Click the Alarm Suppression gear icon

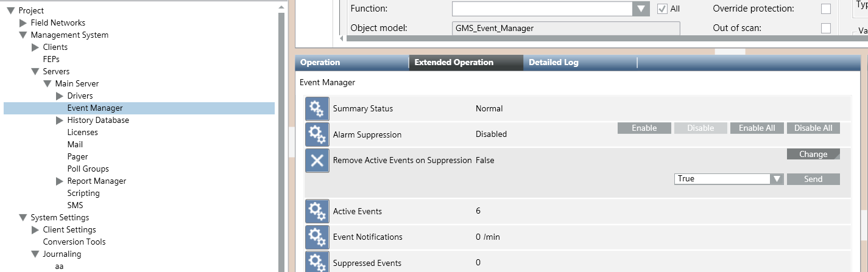(317, 134)
